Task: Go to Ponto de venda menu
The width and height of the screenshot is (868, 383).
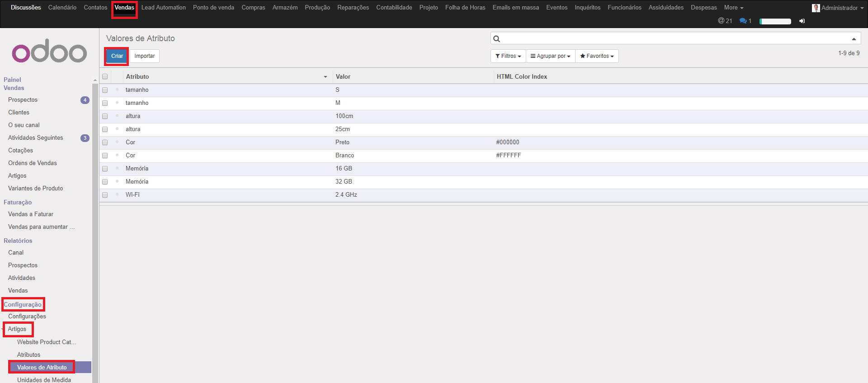Action: [x=213, y=8]
